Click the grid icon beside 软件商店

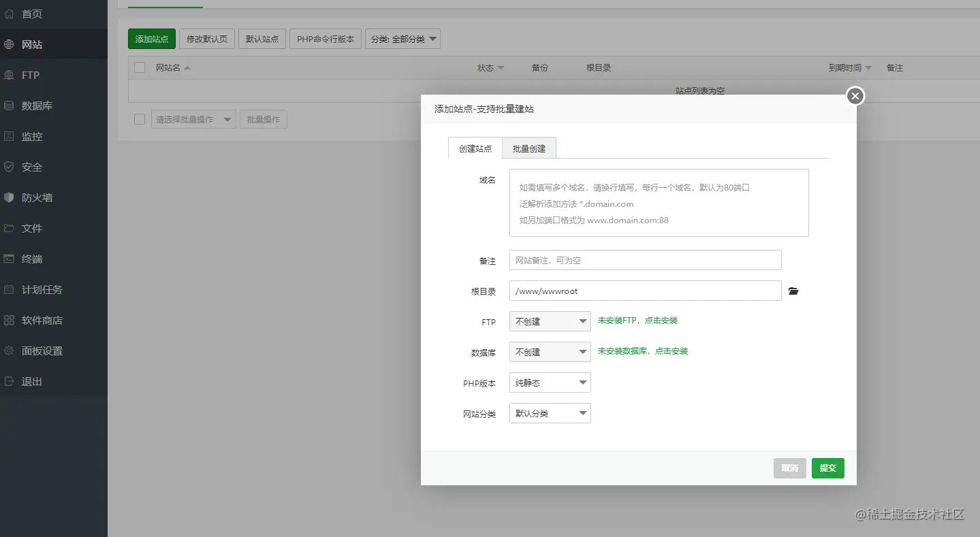9,320
